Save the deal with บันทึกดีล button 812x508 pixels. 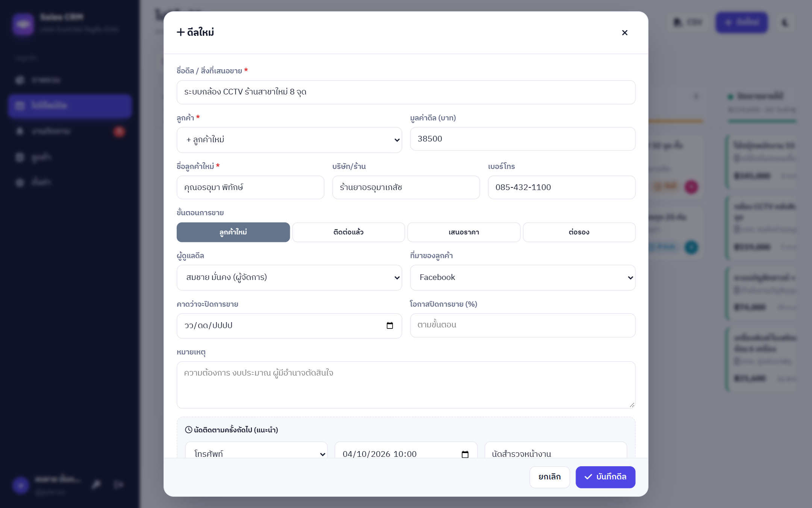(x=605, y=477)
